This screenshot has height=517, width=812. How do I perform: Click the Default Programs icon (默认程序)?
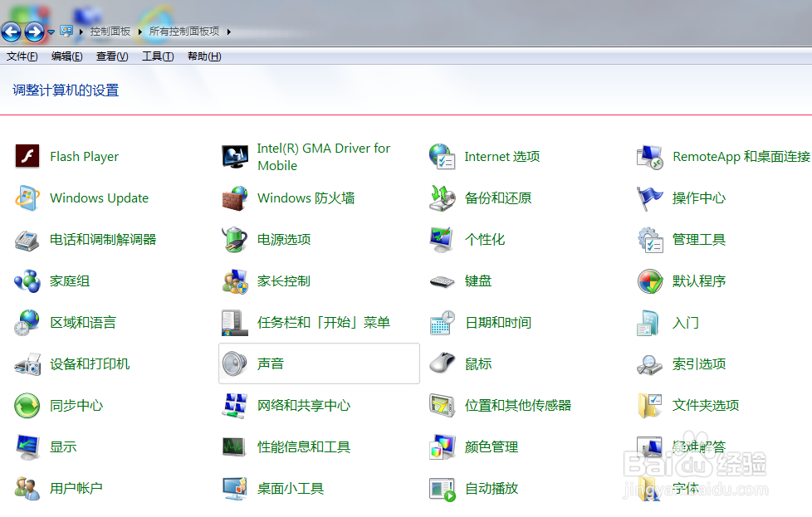pos(649,281)
